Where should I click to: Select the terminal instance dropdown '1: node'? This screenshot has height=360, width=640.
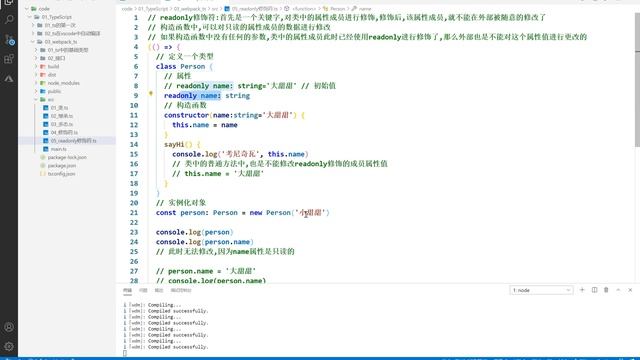[x=541, y=290]
